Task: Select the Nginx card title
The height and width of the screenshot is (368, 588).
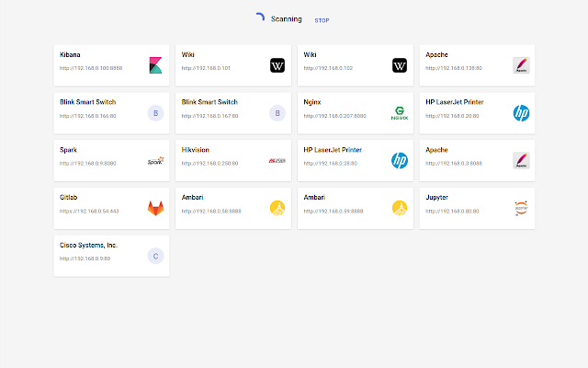Action: pyautogui.click(x=312, y=102)
